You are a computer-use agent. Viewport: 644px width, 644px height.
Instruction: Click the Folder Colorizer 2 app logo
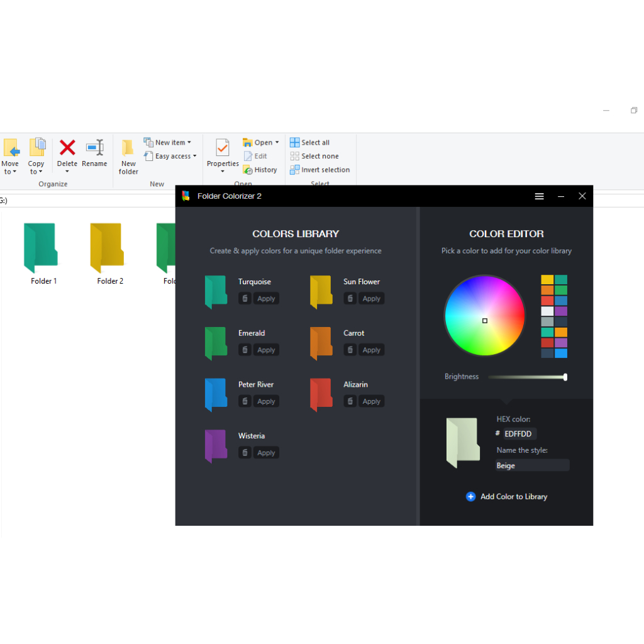186,196
